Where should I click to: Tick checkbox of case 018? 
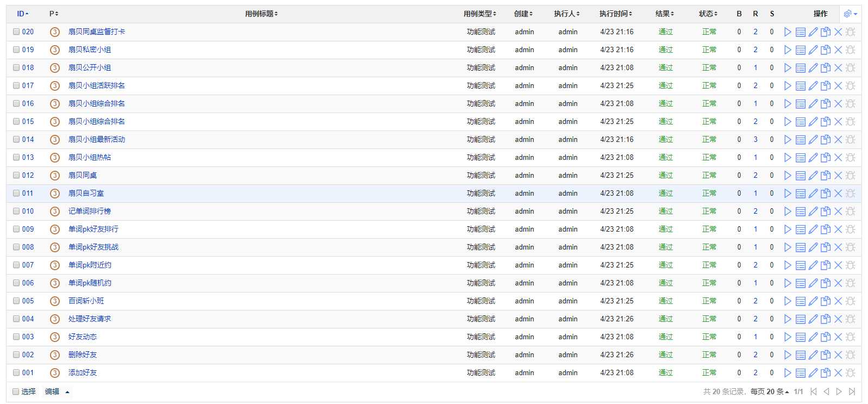point(16,67)
